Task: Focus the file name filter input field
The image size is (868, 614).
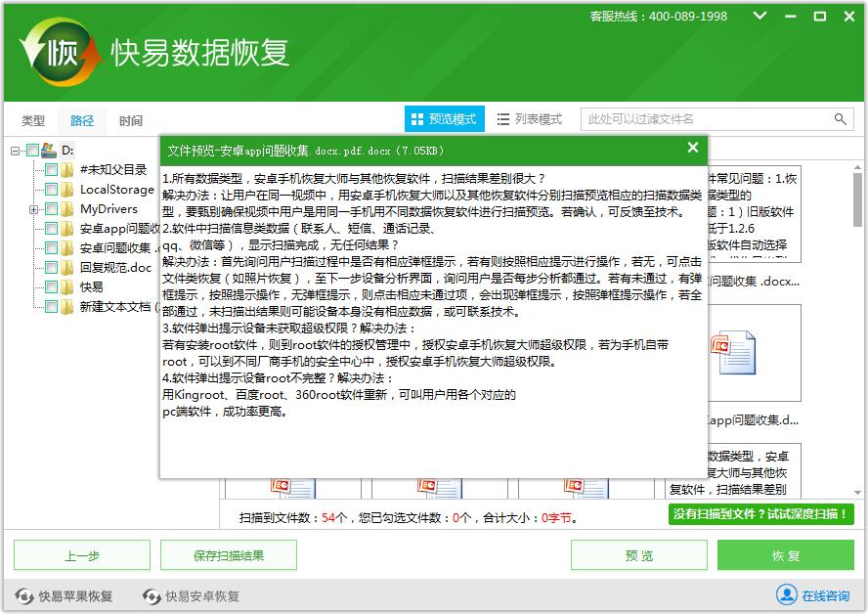Action: [704, 119]
